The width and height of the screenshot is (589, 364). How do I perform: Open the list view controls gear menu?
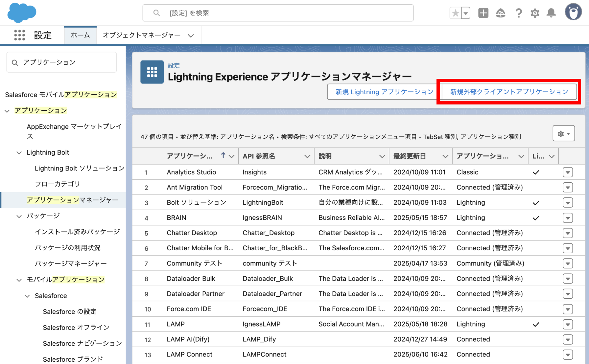[x=563, y=134]
